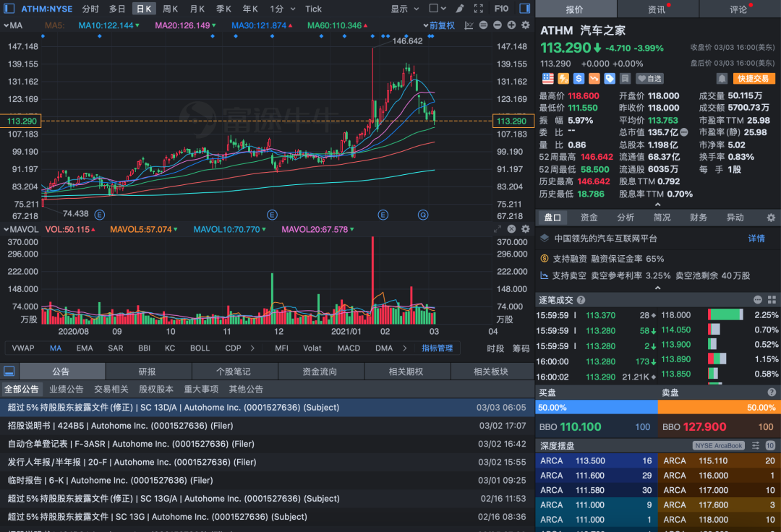
Task: Open the 显示 display dropdown
Action: (404, 9)
